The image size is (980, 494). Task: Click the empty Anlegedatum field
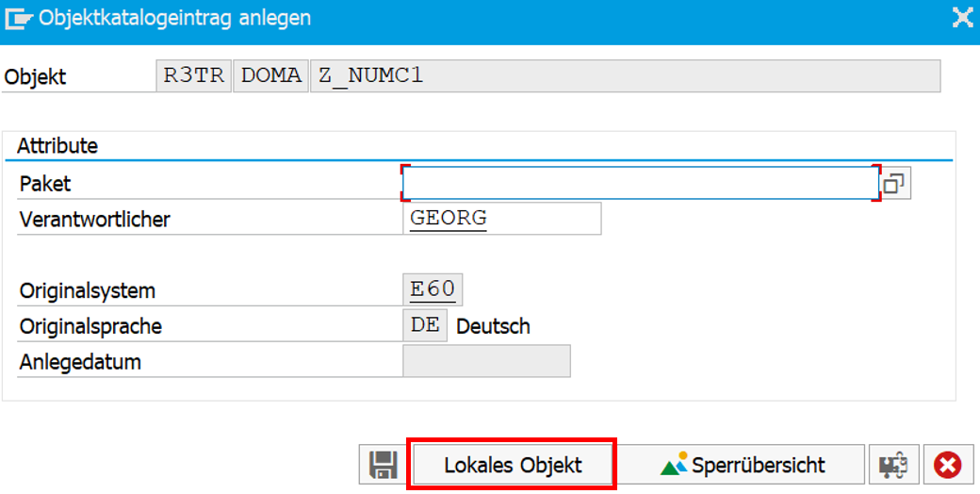[486, 361]
